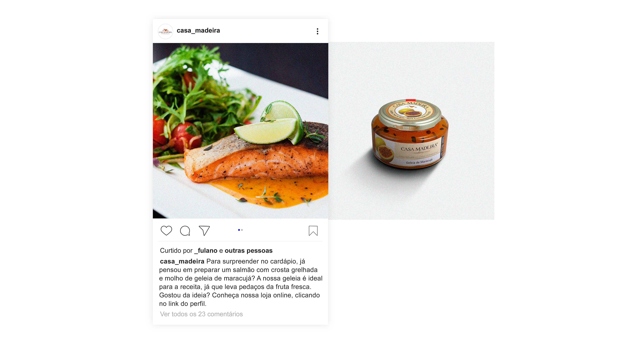
Task: Share the post with the paper plane icon
Action: (204, 231)
